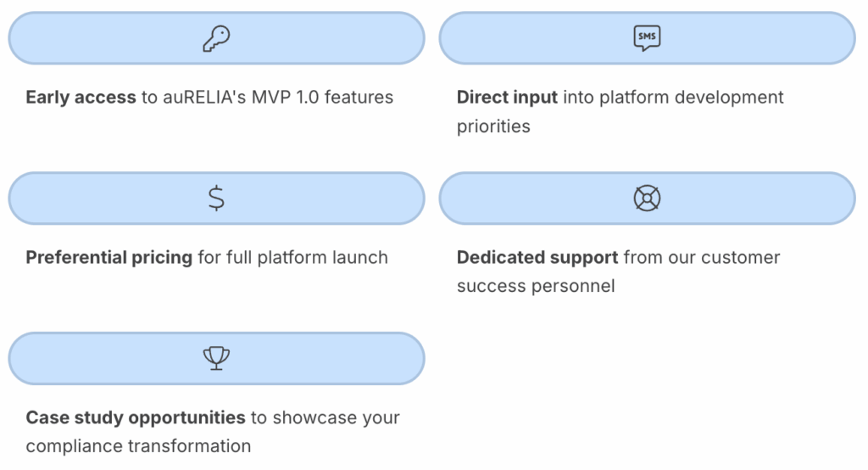Click the trophy icon for case studies

point(216,358)
